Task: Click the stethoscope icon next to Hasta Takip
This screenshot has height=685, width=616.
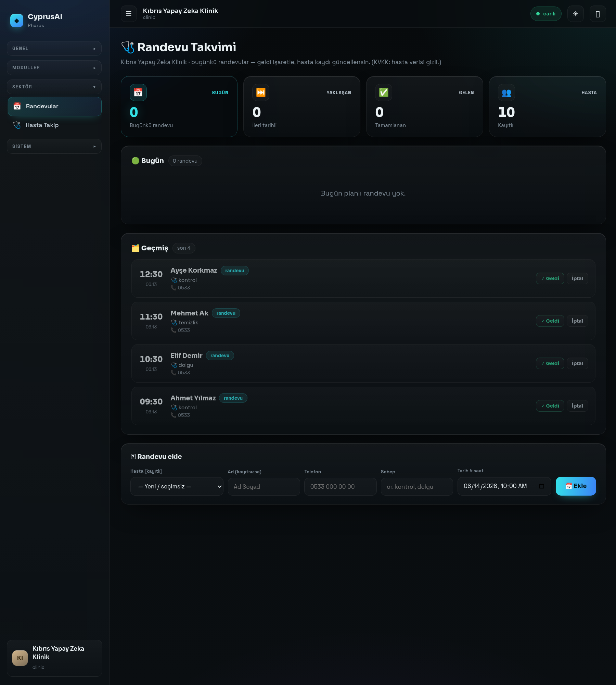Action: (17, 125)
